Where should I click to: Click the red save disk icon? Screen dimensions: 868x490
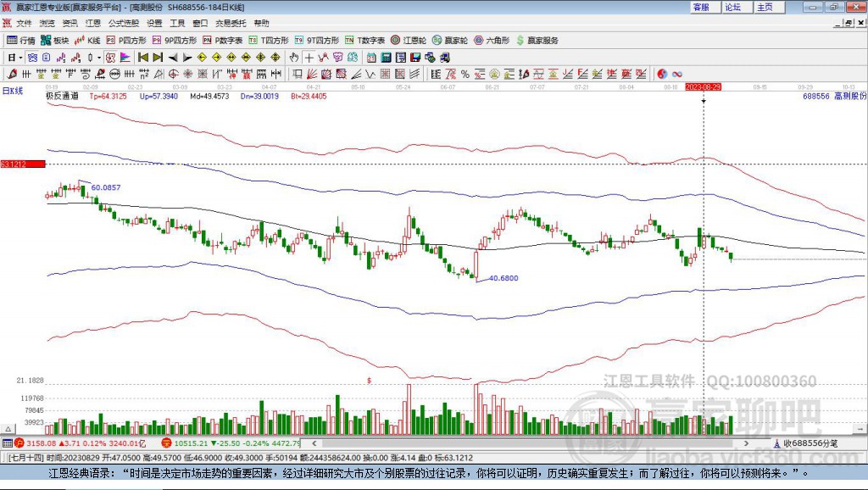pos(415,58)
